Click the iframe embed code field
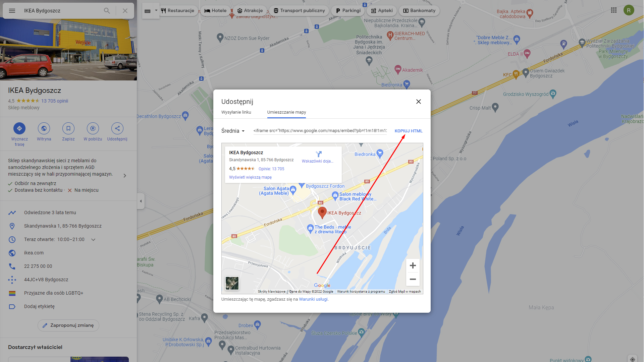Image resolution: width=644 pixels, height=362 pixels. point(320,131)
